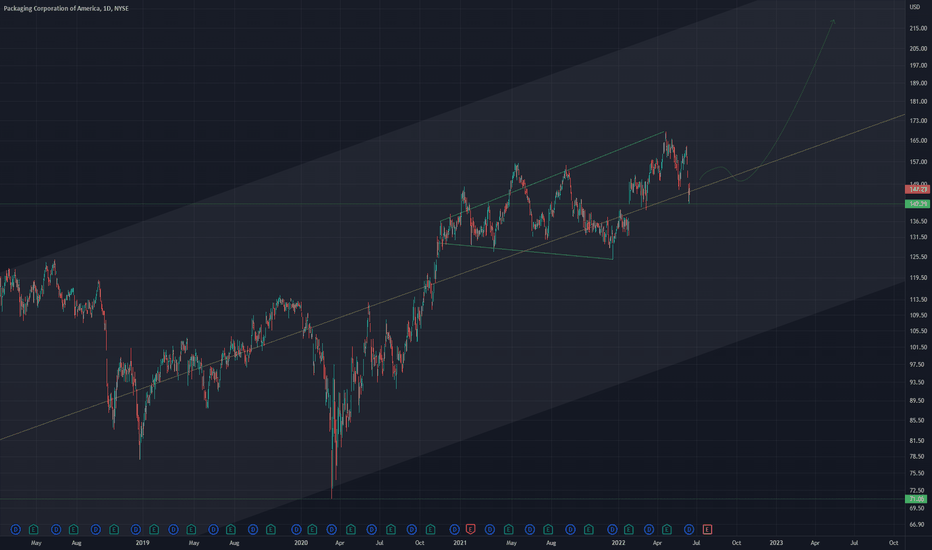Select the red 147.23 current price tag

tap(918, 189)
